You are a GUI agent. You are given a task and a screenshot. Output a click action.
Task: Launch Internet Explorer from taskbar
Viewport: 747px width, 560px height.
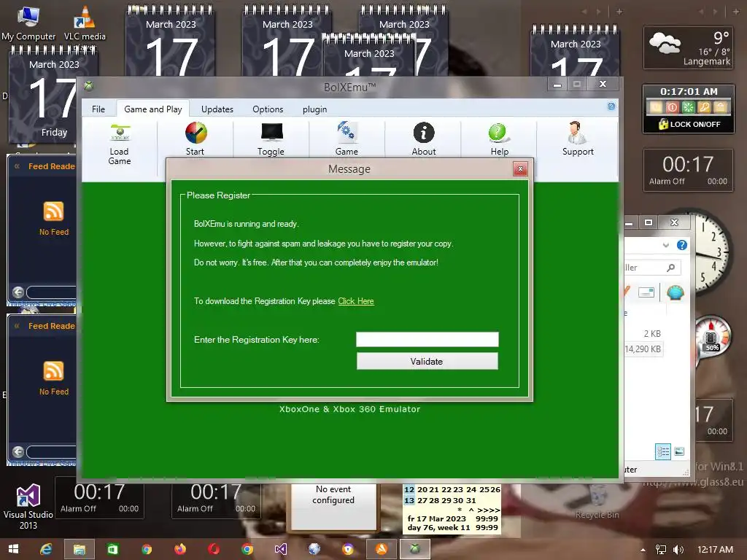pos(46,549)
